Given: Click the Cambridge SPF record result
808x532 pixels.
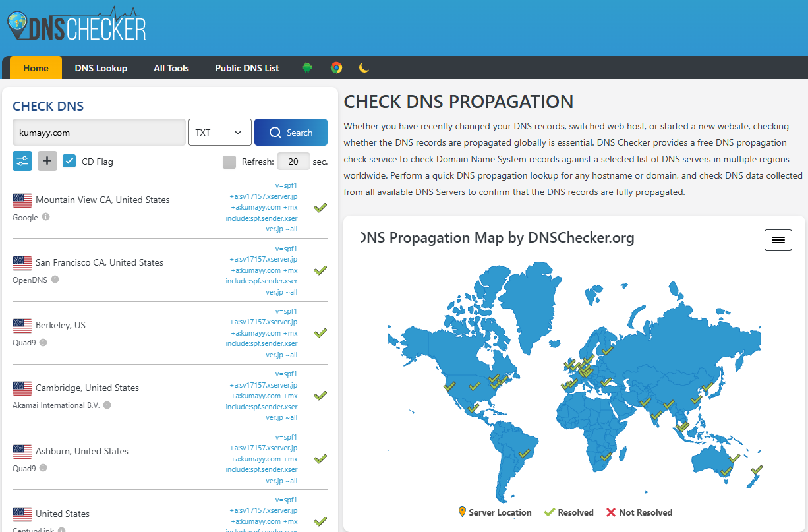Looking at the screenshot, I should [x=262, y=396].
